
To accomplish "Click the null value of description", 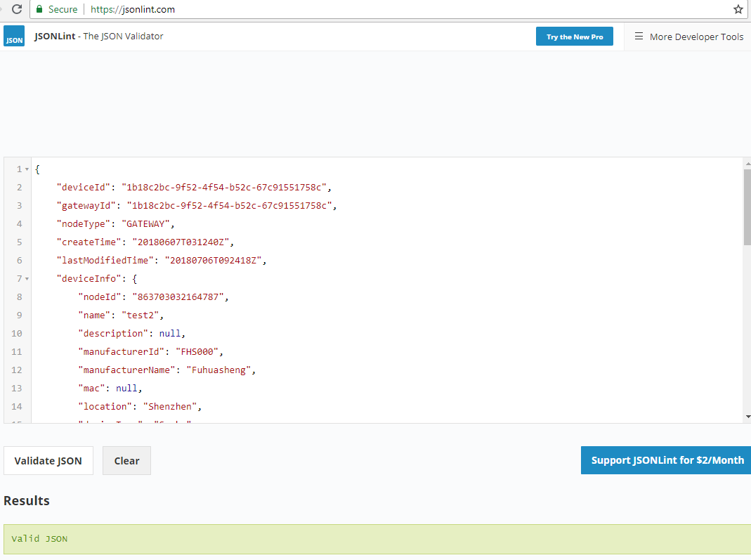I will point(170,334).
